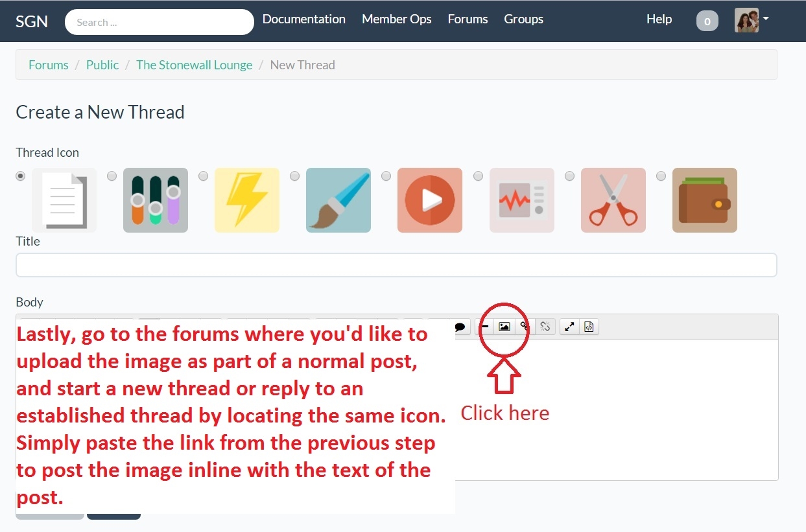Select radio button for sliders icon
Viewport: 806px width, 532px height.
112,176
